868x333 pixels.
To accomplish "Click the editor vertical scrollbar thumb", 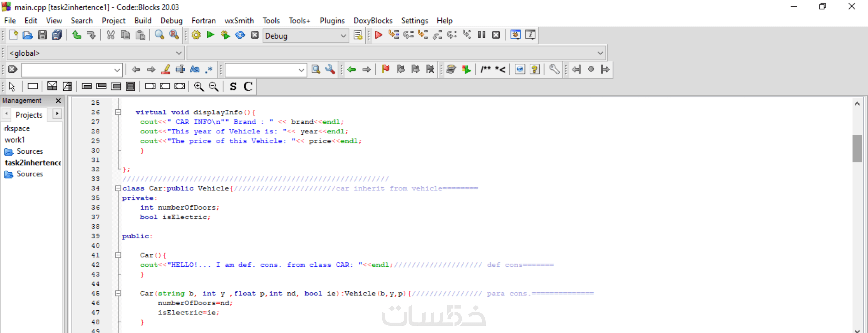I will pos(857,148).
